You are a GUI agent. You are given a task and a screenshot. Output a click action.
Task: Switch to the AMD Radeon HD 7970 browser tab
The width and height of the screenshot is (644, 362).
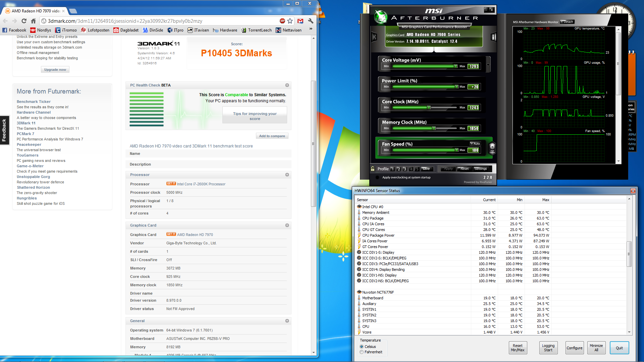click(35, 11)
